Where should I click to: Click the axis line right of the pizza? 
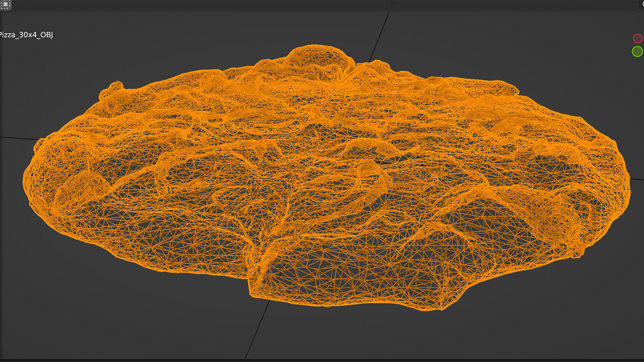(637, 179)
